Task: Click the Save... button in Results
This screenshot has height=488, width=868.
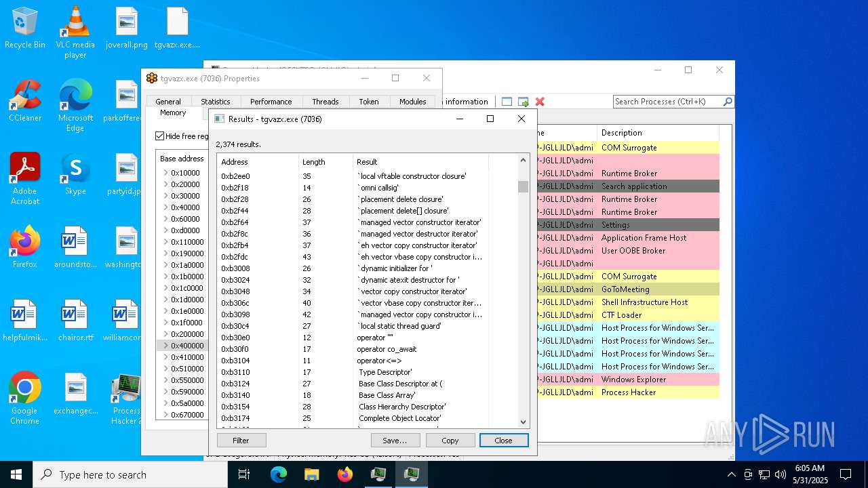Action: pos(395,441)
